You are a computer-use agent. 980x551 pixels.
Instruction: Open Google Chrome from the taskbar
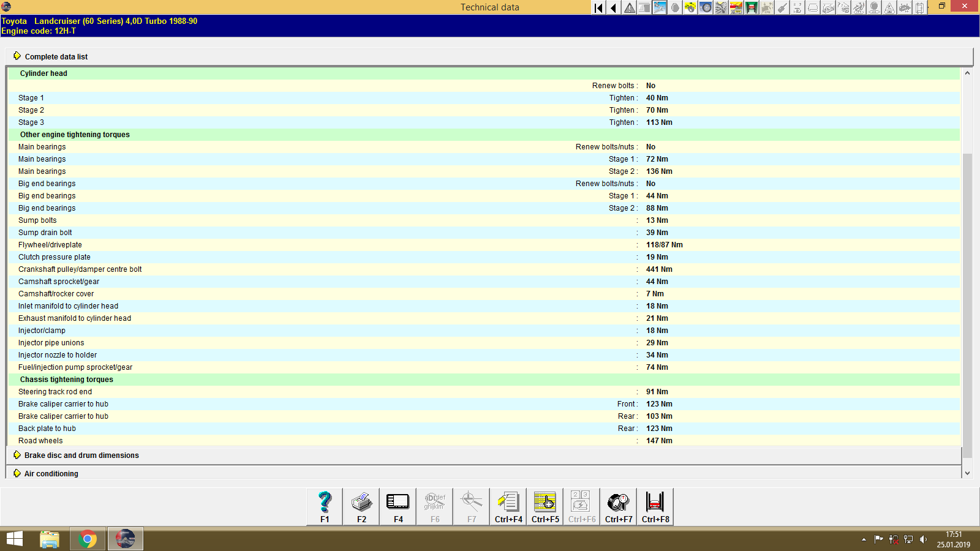[x=88, y=539]
